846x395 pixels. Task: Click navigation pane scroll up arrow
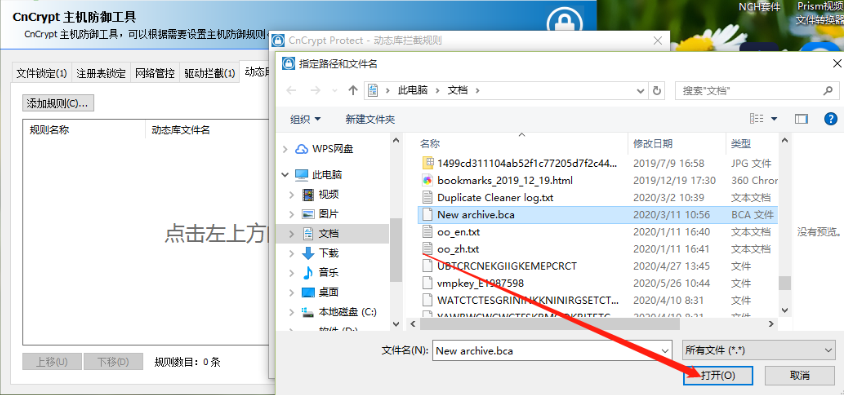point(396,141)
